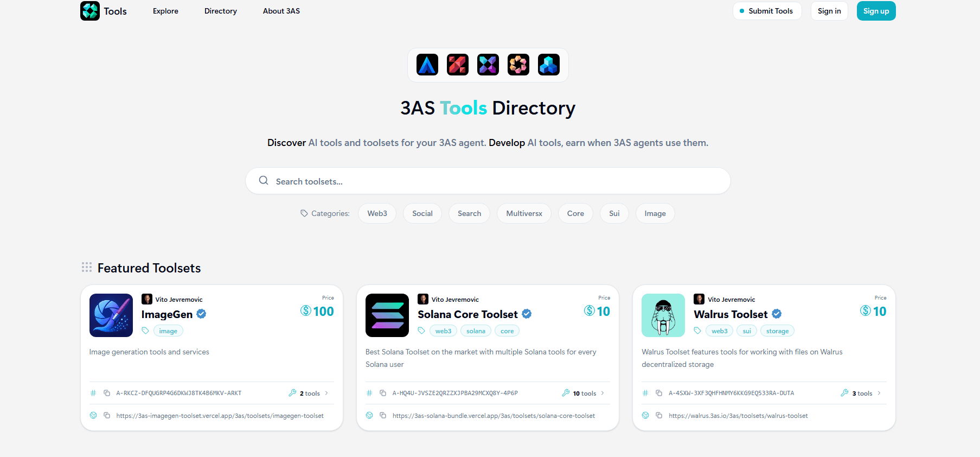This screenshot has height=457, width=980.
Task: Filter by the Image category
Action: coord(655,213)
